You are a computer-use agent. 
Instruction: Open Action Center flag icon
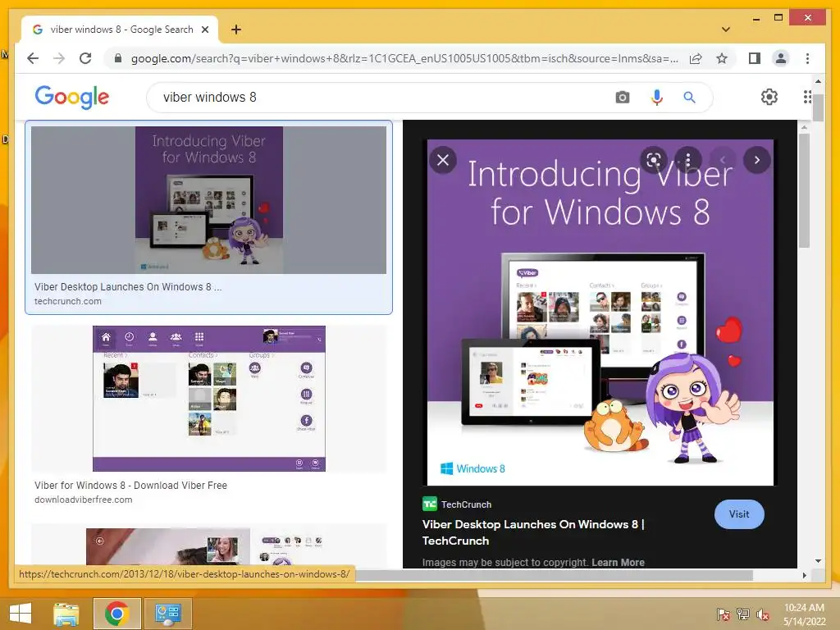723,614
